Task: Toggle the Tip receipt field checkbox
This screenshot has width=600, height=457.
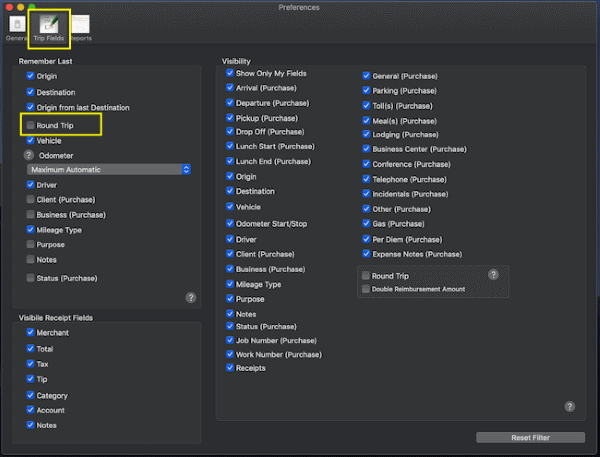Action: [30, 380]
